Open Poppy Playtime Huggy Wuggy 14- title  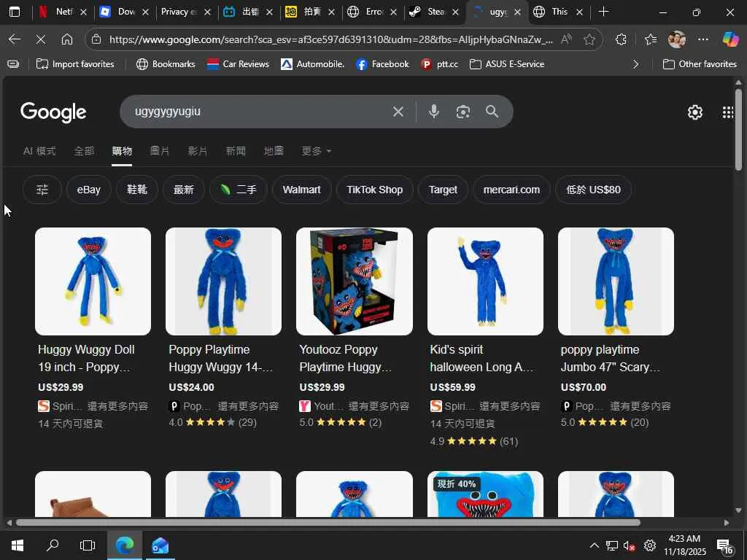click(221, 358)
